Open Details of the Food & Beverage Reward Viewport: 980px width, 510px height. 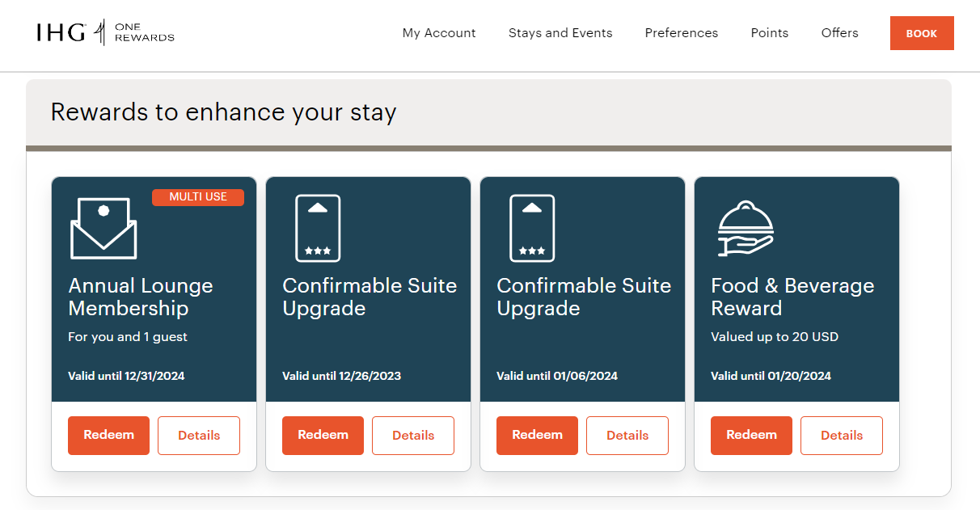pos(842,435)
